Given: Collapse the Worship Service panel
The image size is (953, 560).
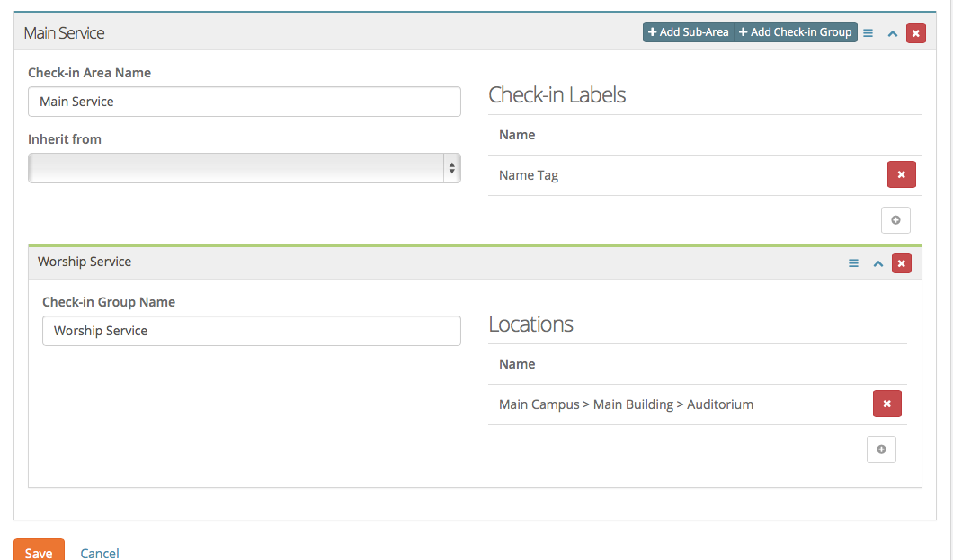Looking at the screenshot, I should coord(877,262).
